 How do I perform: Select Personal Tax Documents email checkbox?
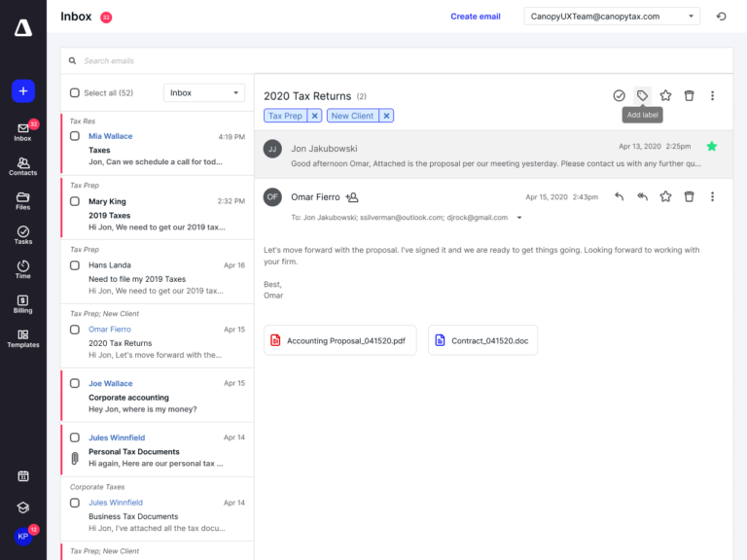pos(75,437)
